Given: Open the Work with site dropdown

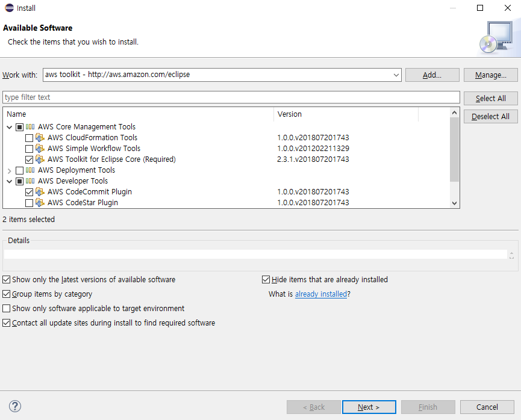Looking at the screenshot, I should coord(396,75).
